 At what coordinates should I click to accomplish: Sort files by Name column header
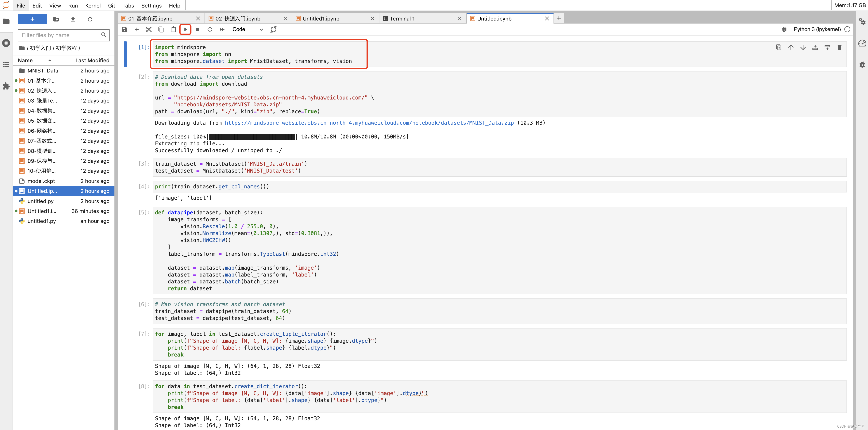(25, 60)
